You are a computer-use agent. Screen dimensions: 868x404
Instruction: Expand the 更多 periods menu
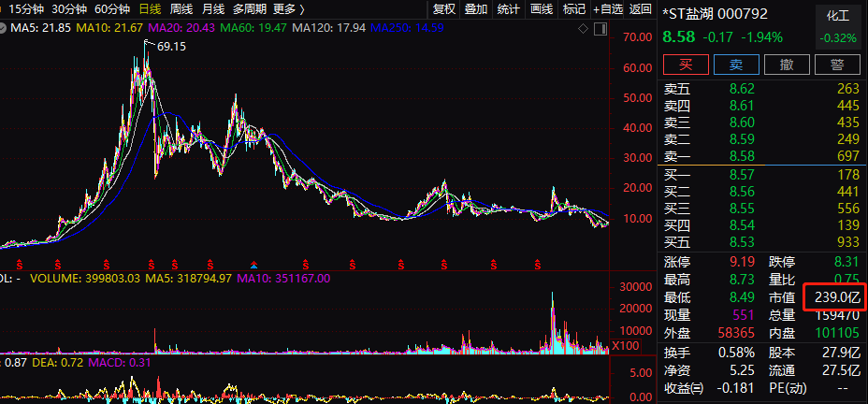pyautogui.click(x=288, y=8)
